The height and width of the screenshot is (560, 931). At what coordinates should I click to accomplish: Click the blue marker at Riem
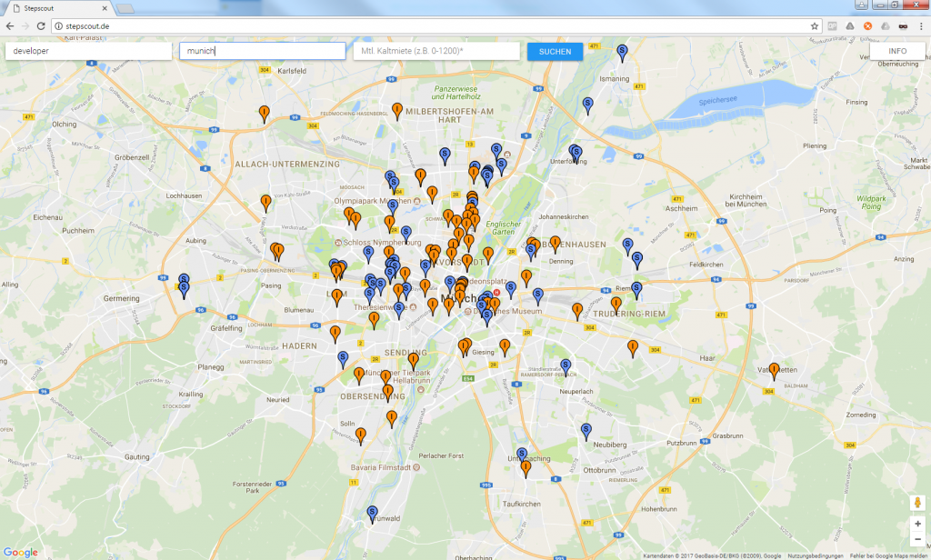point(636,290)
